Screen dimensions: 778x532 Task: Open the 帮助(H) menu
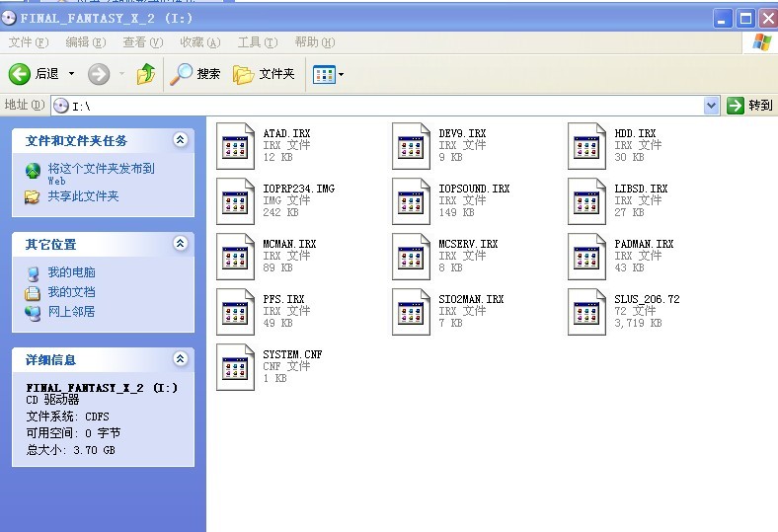315,42
